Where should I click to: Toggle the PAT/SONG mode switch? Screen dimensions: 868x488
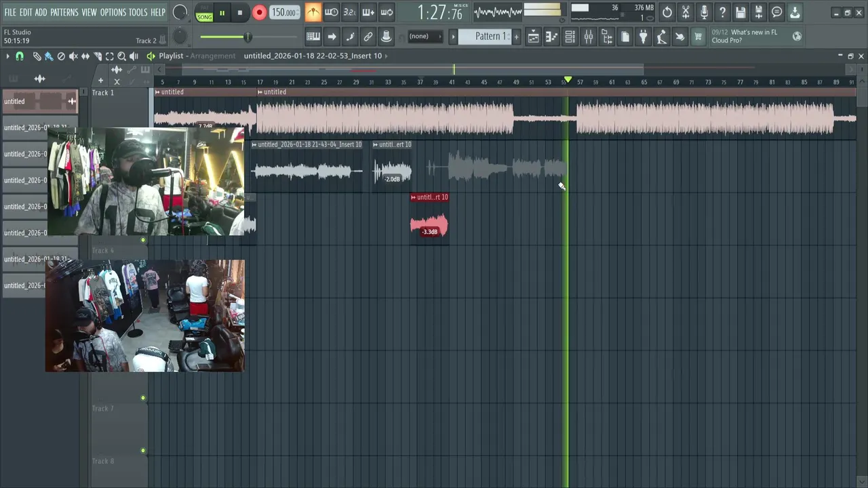click(204, 13)
